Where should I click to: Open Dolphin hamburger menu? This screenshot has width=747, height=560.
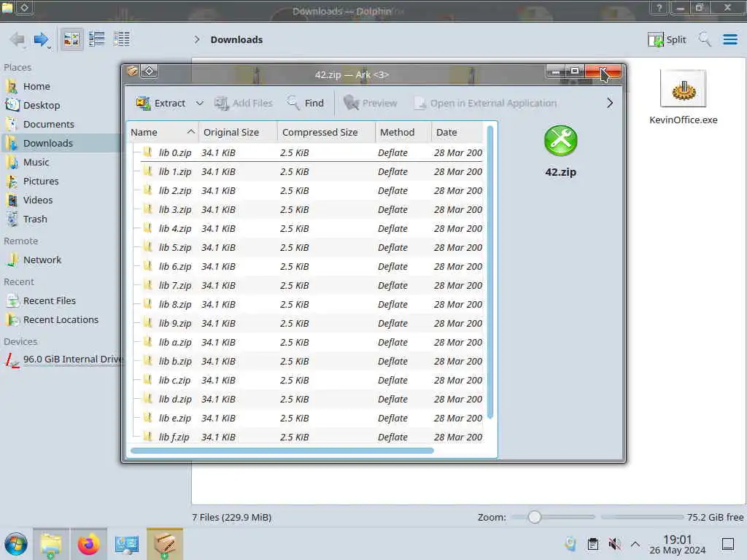coord(730,39)
